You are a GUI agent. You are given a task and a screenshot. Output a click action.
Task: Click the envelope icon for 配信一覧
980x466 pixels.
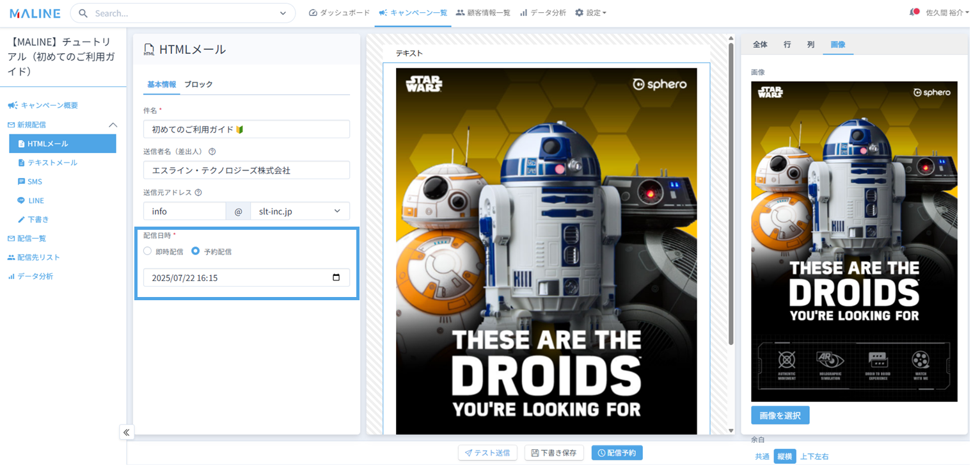tap(11, 239)
